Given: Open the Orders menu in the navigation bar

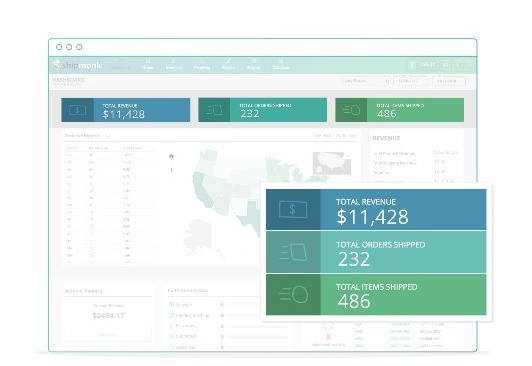Looking at the screenshot, I should pos(148,64).
